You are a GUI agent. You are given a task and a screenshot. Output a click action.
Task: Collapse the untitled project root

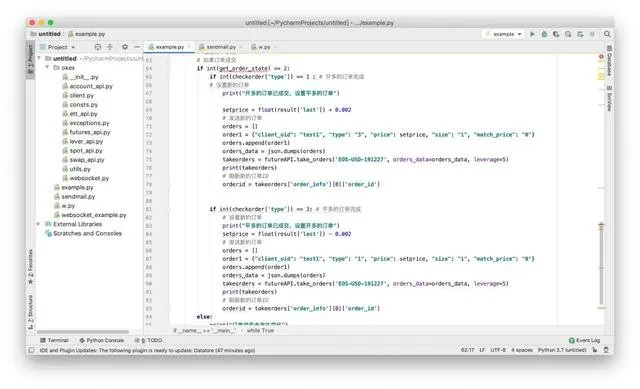(39, 58)
